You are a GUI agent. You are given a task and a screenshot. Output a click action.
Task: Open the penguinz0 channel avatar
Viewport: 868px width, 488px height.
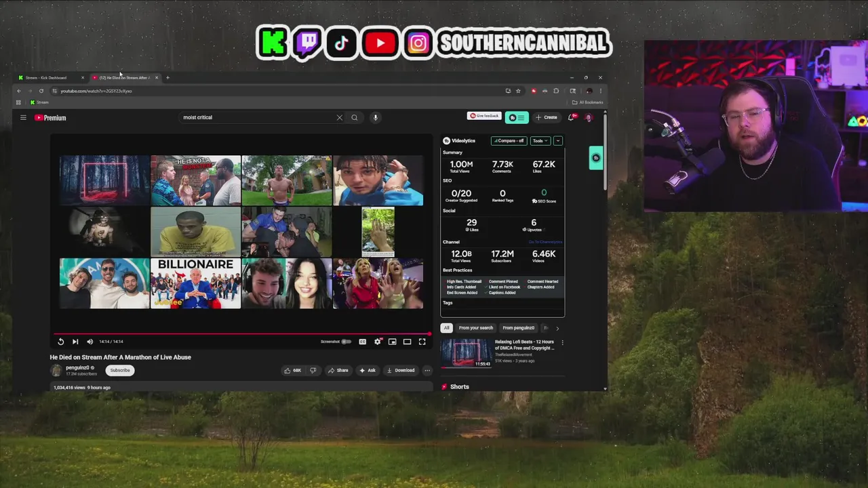click(56, 371)
